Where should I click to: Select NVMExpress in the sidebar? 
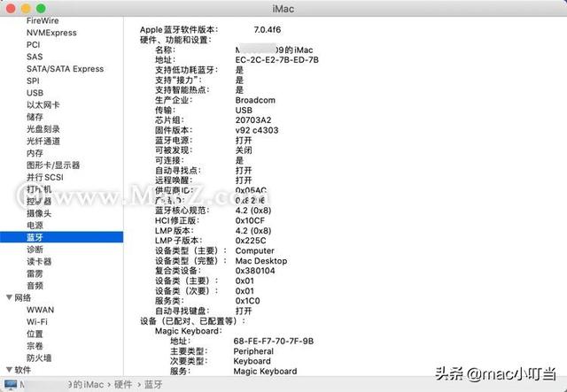coord(51,33)
